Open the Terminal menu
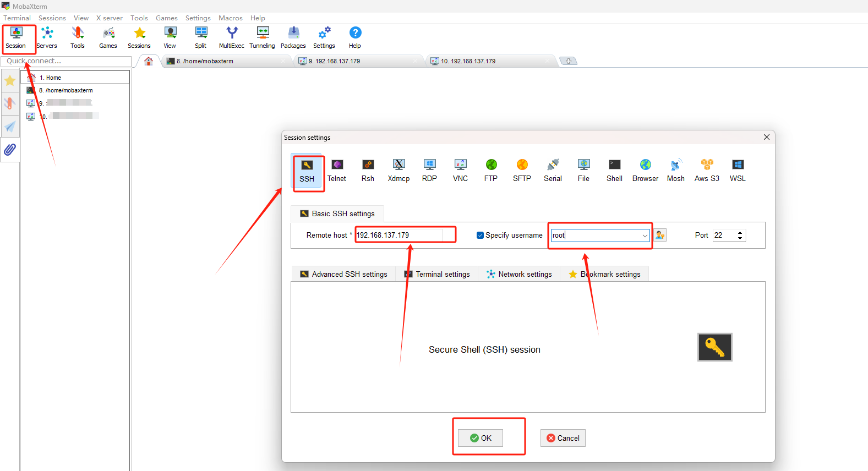Screen dimensions: 868x471 coord(17,18)
